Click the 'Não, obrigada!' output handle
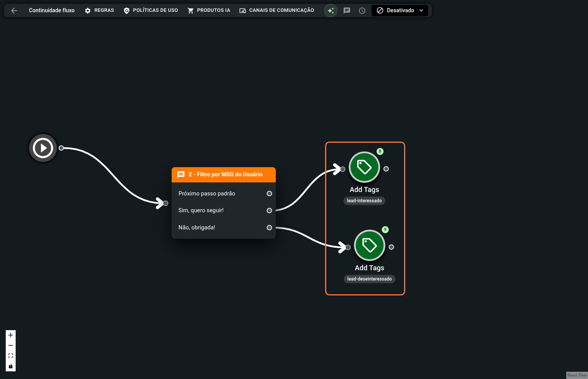This screenshot has height=379, width=588. [269, 227]
